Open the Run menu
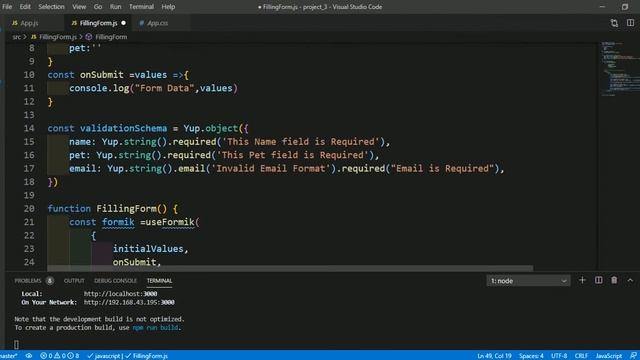The width and height of the screenshot is (640, 360). tap(116, 7)
